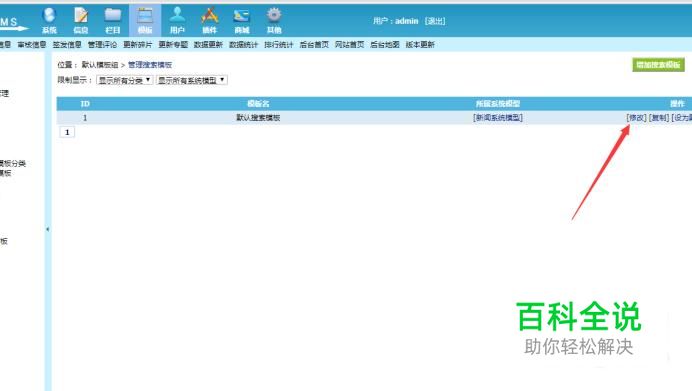
Task: Open 排行统计 shortcut
Action: (279, 45)
